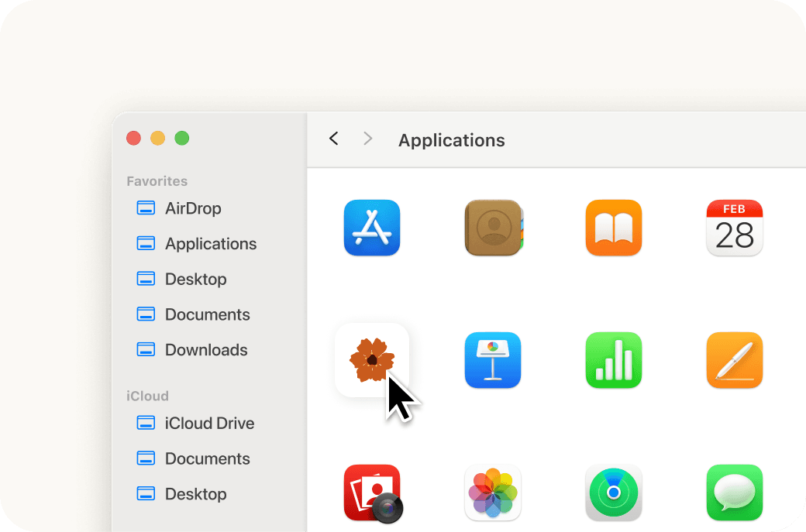Open the Calendar app showing FEB 28
This screenshot has width=806, height=532.
click(x=735, y=228)
